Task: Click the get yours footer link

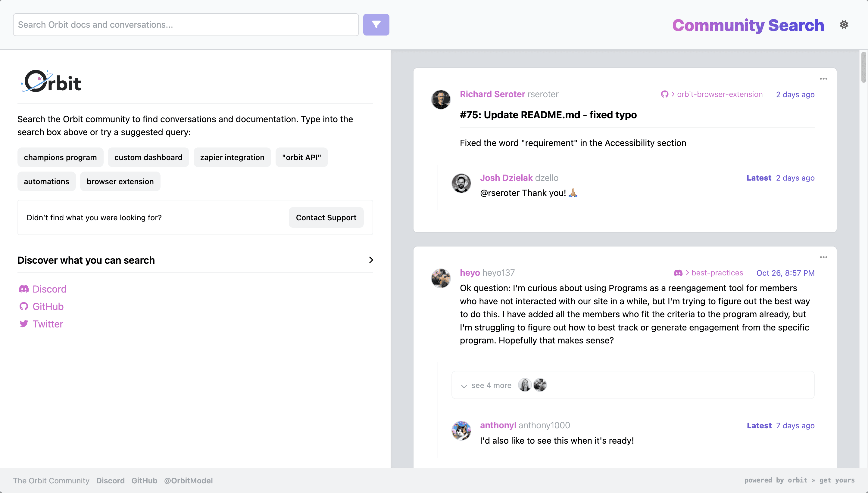Action: (837, 480)
